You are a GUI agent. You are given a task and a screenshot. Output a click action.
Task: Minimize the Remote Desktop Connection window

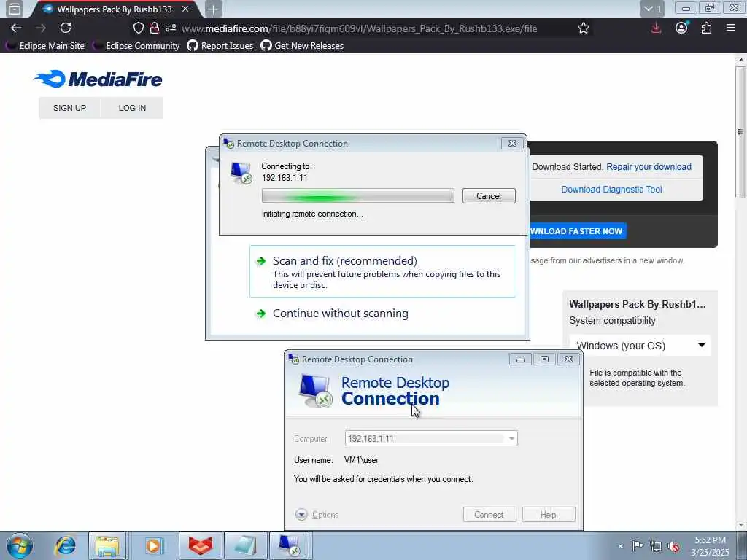(520, 359)
